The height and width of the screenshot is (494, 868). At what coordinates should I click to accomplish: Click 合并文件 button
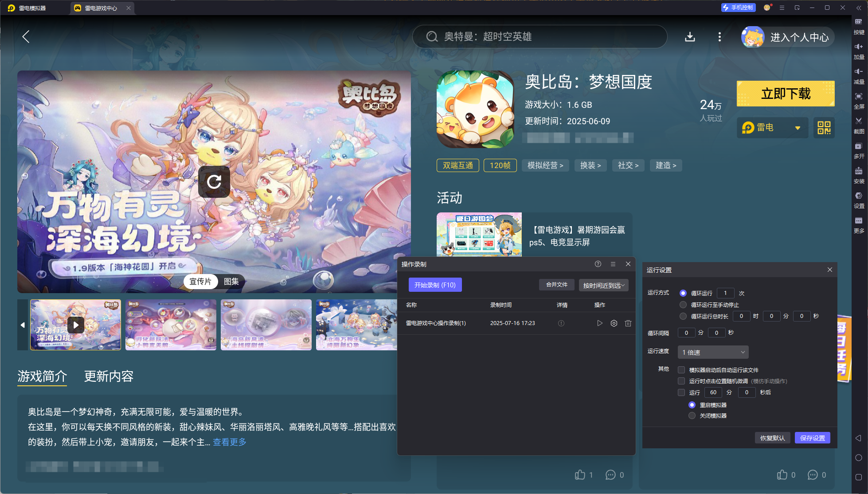coord(556,285)
